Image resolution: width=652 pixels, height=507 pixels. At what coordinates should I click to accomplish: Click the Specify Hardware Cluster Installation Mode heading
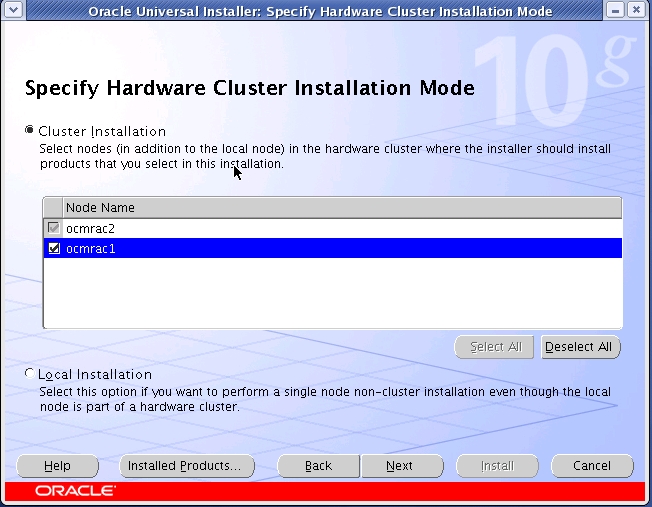(249, 88)
